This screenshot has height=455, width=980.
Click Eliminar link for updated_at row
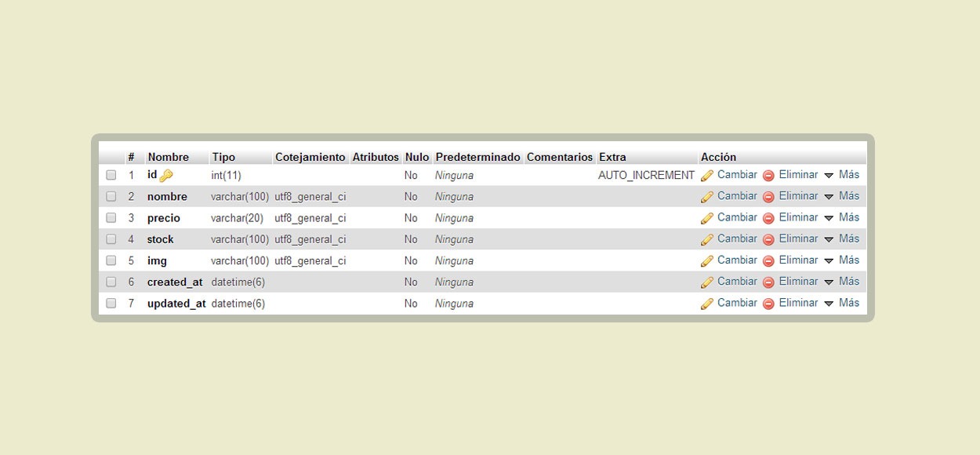pyautogui.click(x=798, y=302)
